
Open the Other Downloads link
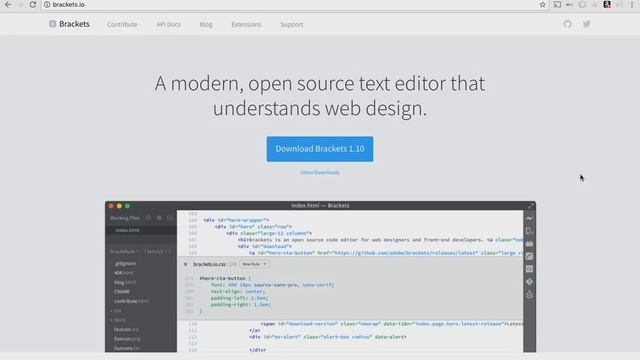(x=320, y=173)
